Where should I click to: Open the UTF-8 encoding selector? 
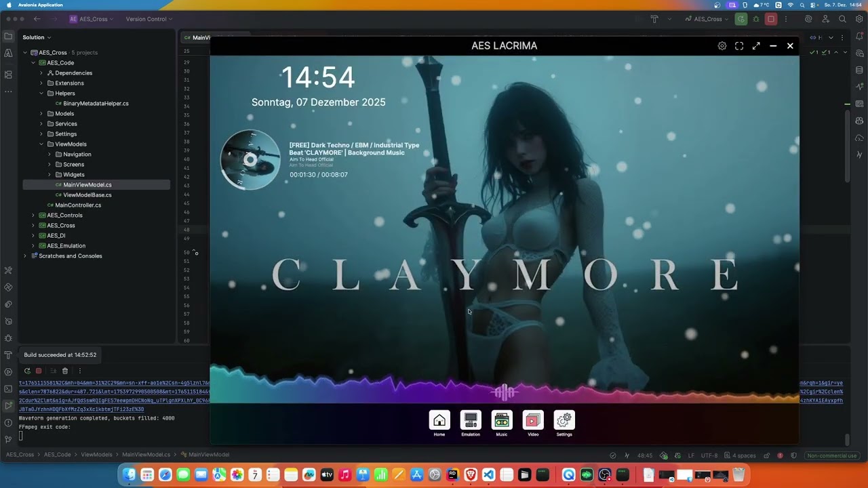pos(709,455)
